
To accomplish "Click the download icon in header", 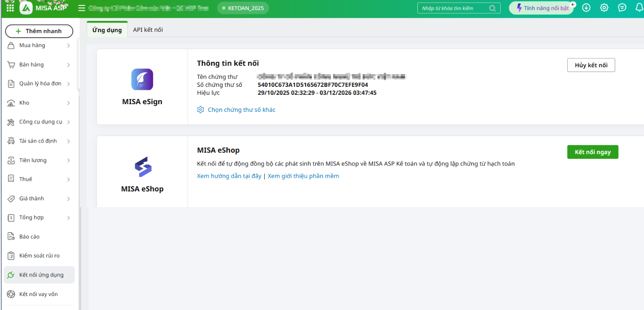I will [586, 8].
